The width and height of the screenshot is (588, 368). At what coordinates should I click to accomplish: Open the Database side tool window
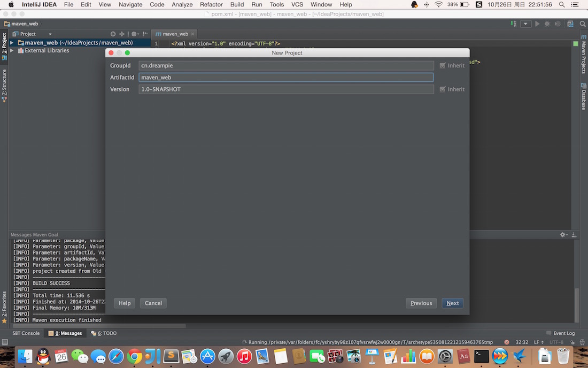click(x=584, y=96)
